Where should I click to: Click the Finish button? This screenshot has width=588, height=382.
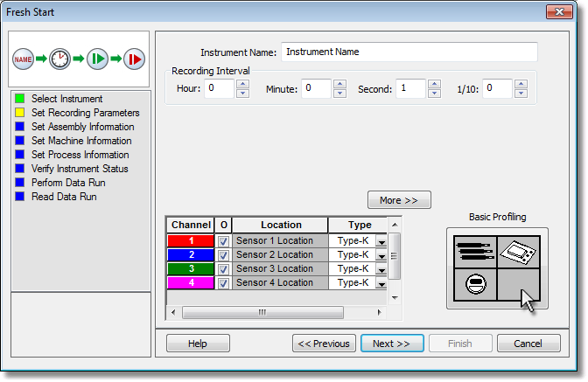coord(460,343)
